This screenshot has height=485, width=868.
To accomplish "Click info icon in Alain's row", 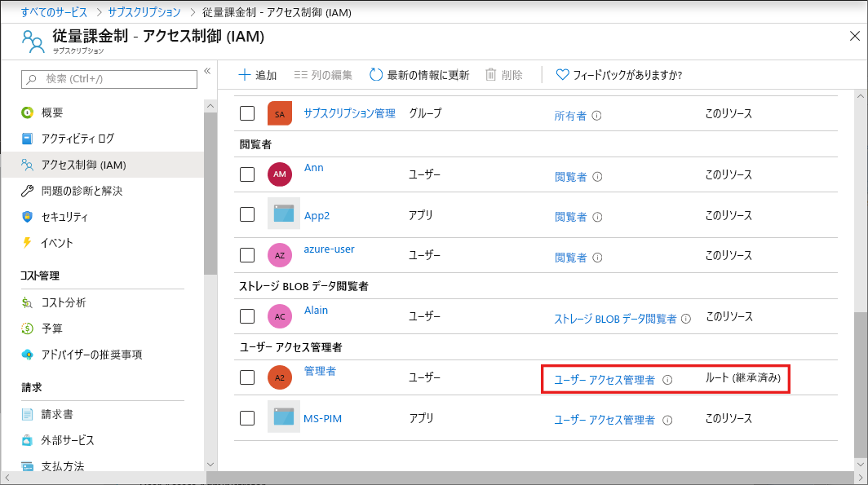I will point(686,319).
